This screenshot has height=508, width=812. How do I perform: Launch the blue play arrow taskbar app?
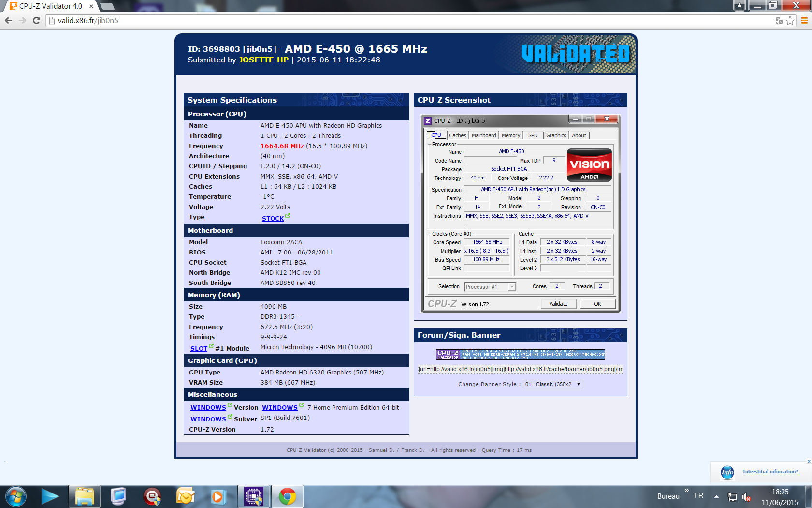point(50,496)
